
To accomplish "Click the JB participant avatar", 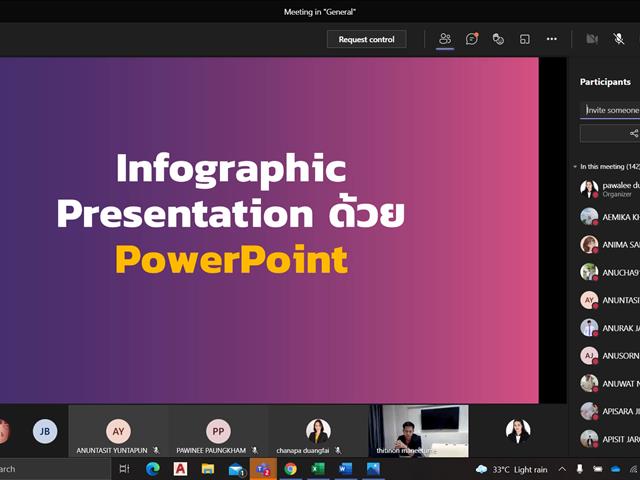I will click(45, 431).
